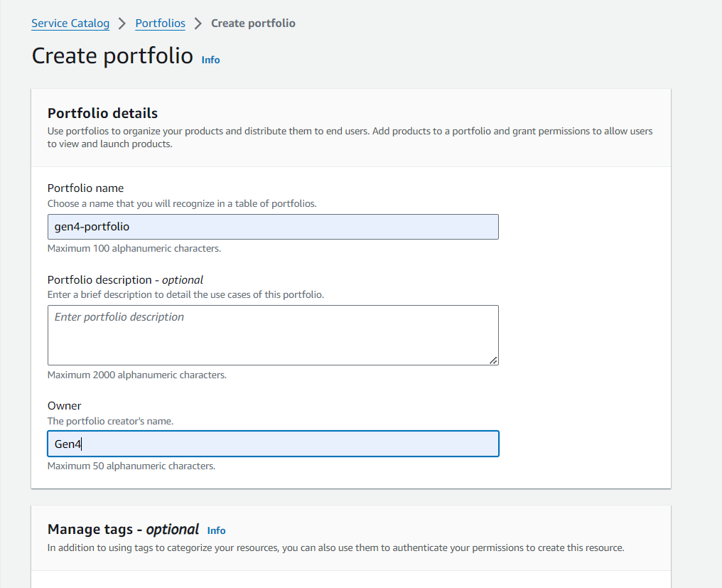Open Info link beside Create portfolio heading
722x588 pixels.
[x=210, y=60]
